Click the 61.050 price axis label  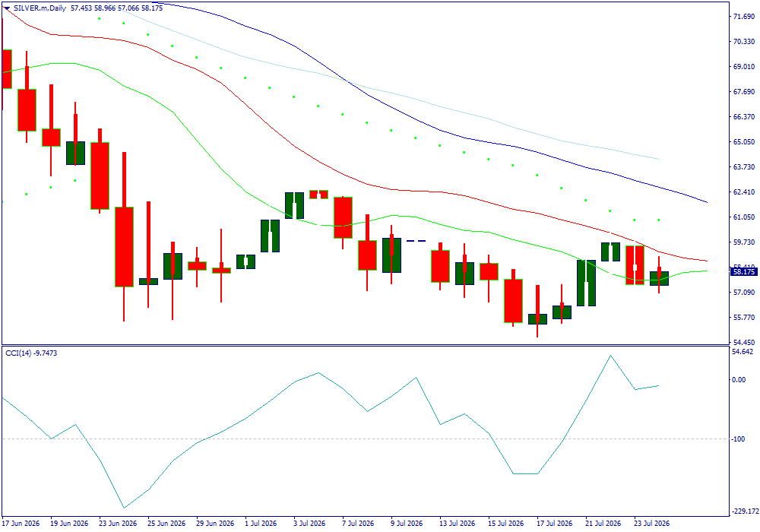tap(745, 217)
